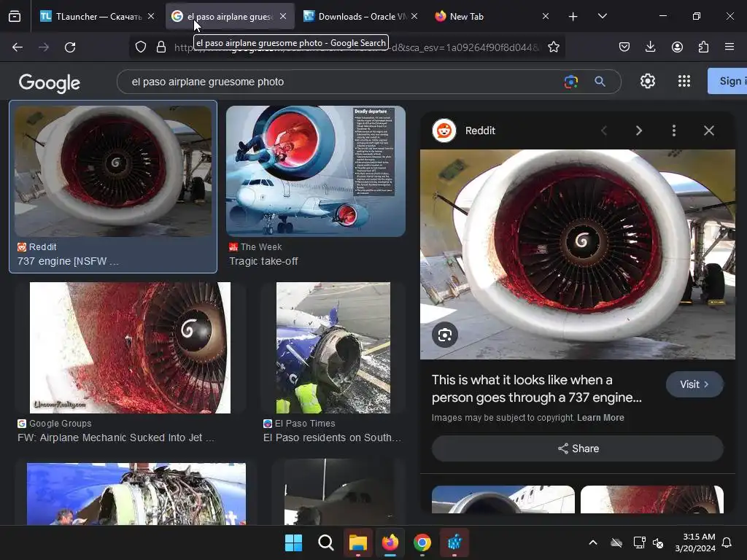The height and width of the screenshot is (560, 747).
Task: Open preview panel more options menu
Action: click(673, 131)
